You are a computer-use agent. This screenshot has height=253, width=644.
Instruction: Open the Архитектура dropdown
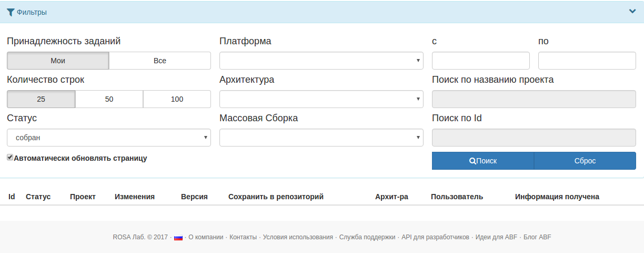(321, 99)
